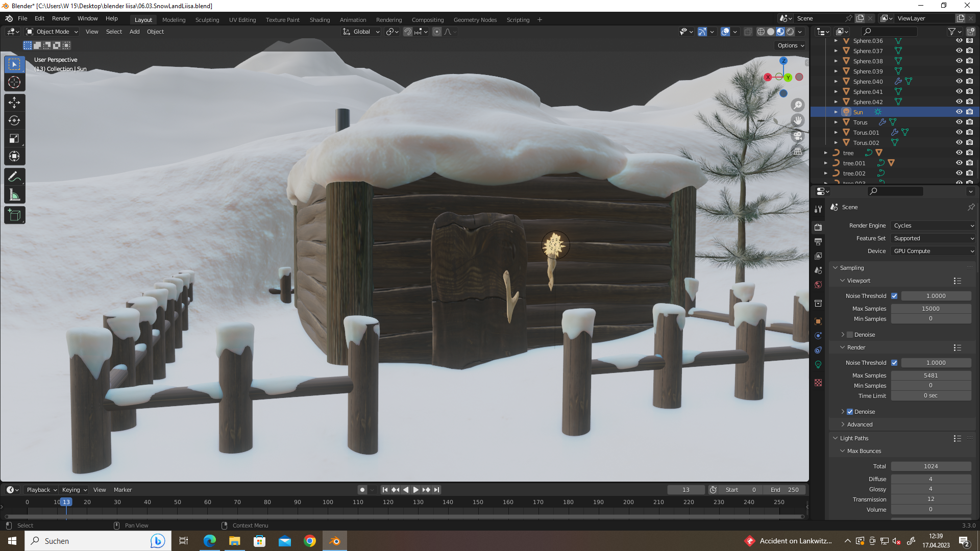The width and height of the screenshot is (980, 551).
Task: Open the Object Mode dropdown
Action: pyautogui.click(x=52, y=32)
